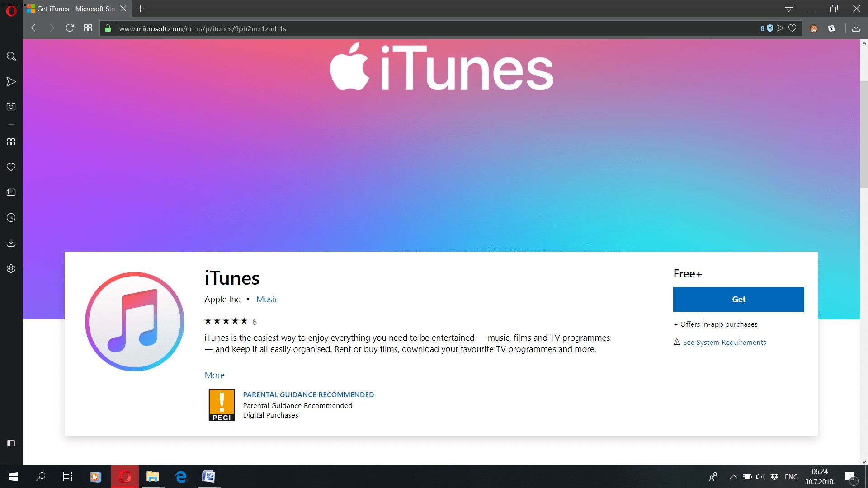868x488 pixels.
Task: Open the downloads panel in the sidebar
Action: click(x=11, y=243)
